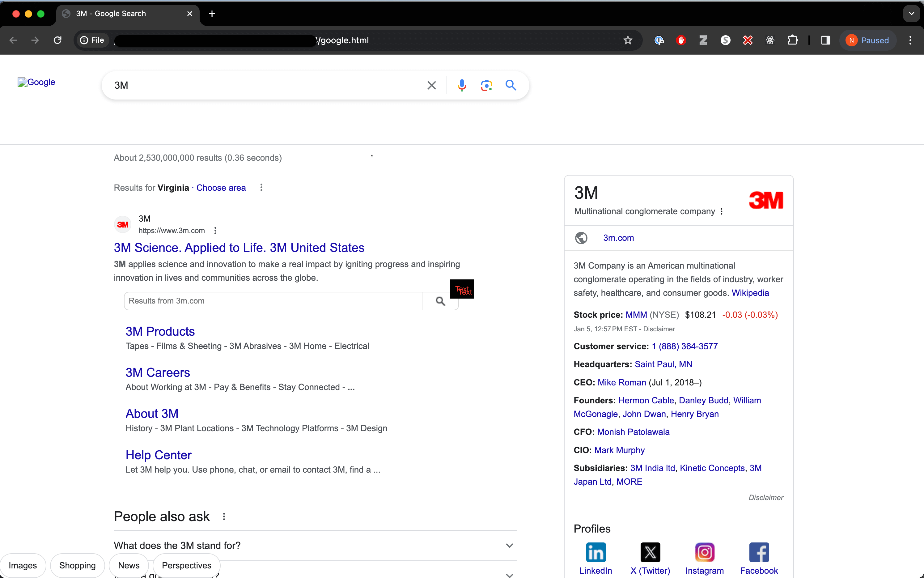Open Saint Paul, MN headquarters link
The width and height of the screenshot is (924, 578).
tap(663, 364)
